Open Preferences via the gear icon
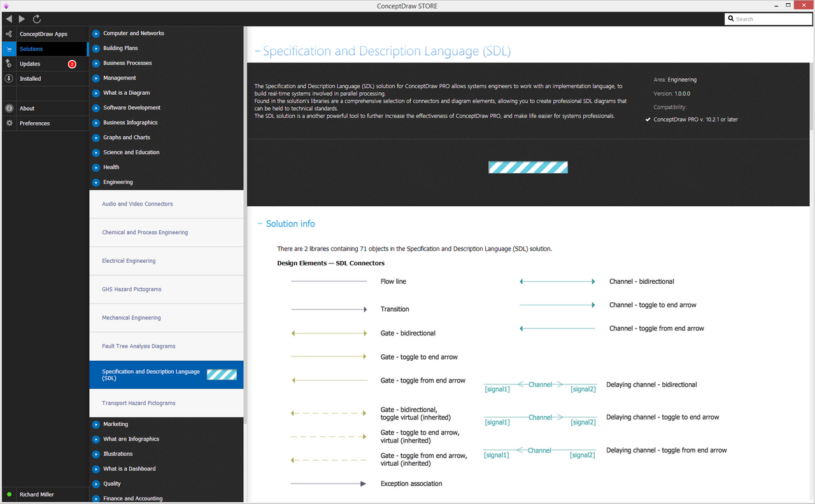This screenshot has height=504, width=815. click(x=9, y=123)
